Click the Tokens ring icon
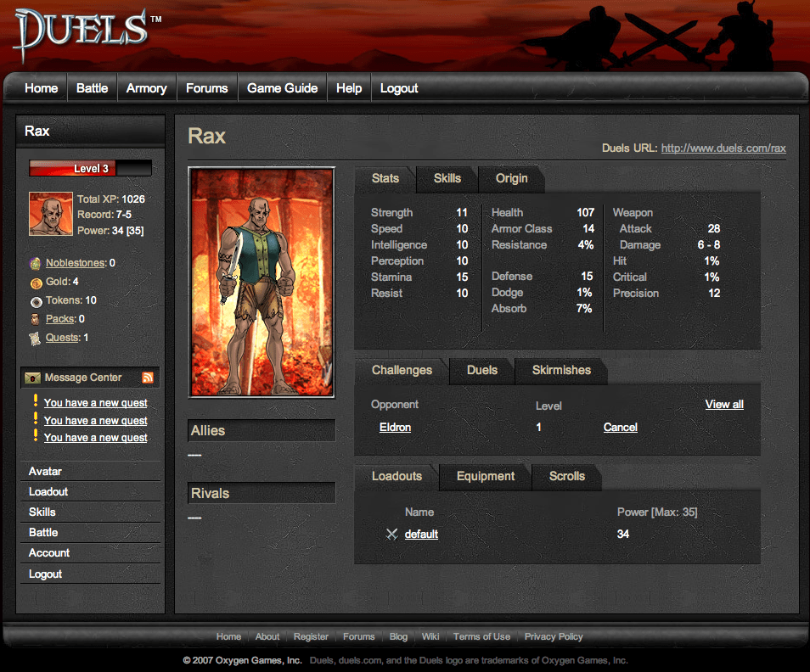The image size is (810, 672). pos(37,302)
